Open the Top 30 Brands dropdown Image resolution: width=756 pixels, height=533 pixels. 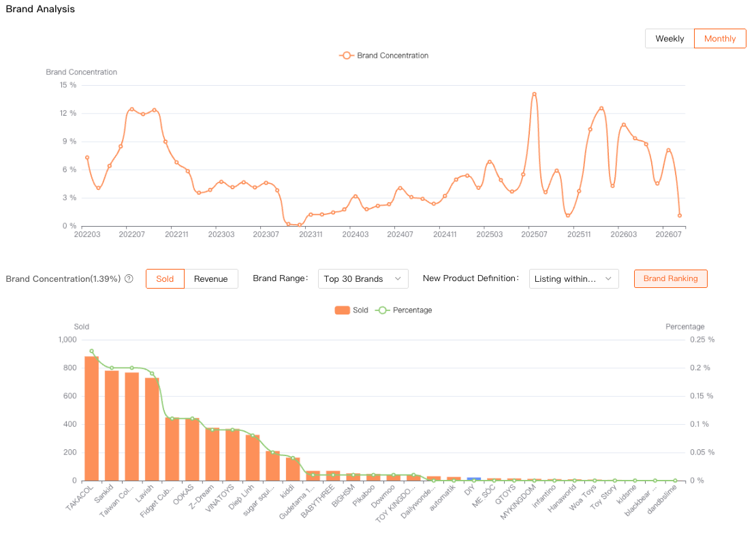coord(363,278)
